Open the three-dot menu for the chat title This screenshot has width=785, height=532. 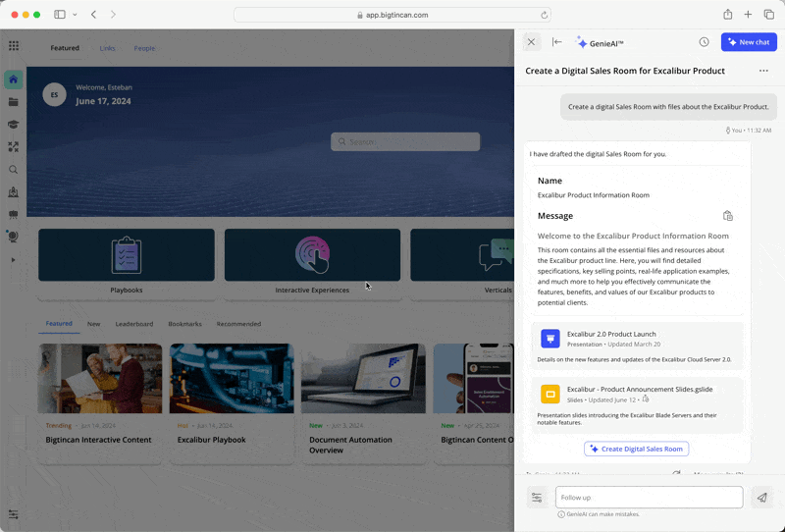762,71
